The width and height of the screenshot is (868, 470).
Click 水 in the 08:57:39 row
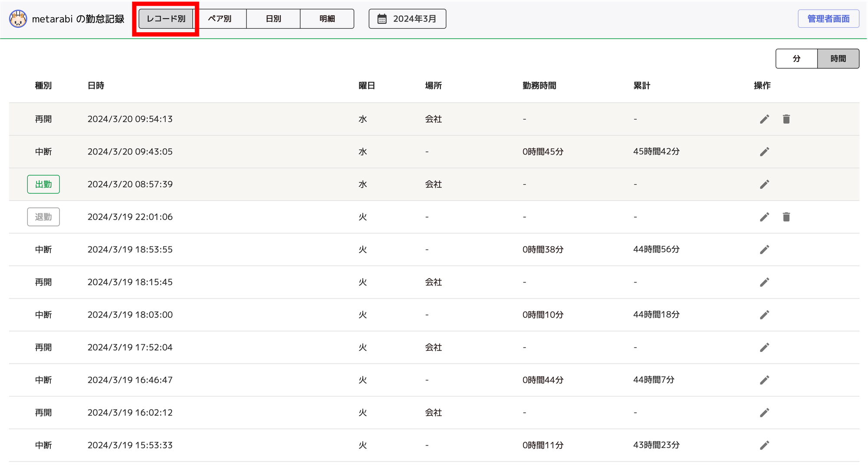click(362, 184)
